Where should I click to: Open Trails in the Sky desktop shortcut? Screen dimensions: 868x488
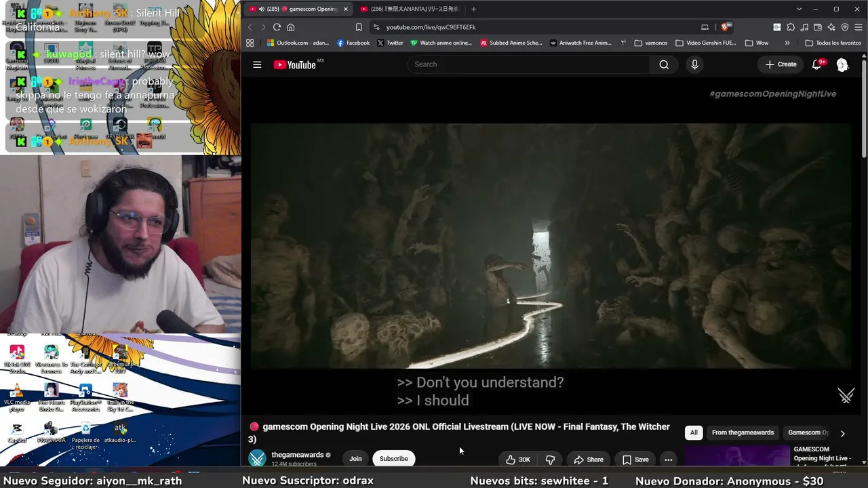click(120, 398)
